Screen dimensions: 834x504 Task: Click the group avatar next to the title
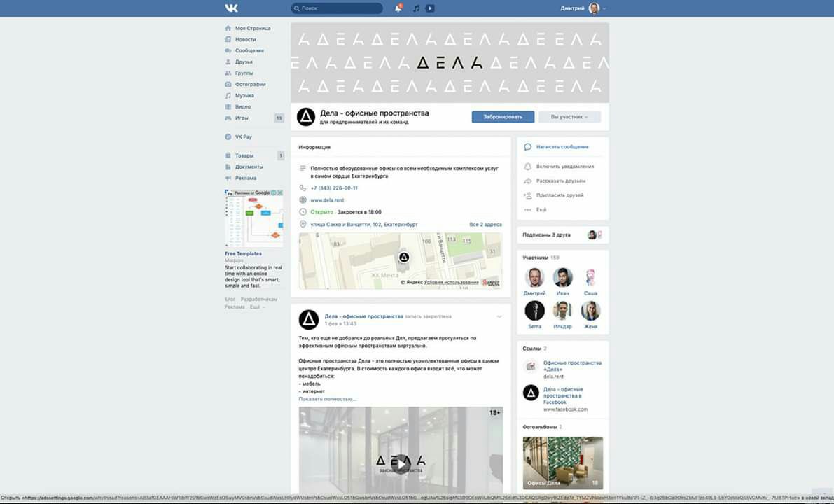tap(306, 117)
